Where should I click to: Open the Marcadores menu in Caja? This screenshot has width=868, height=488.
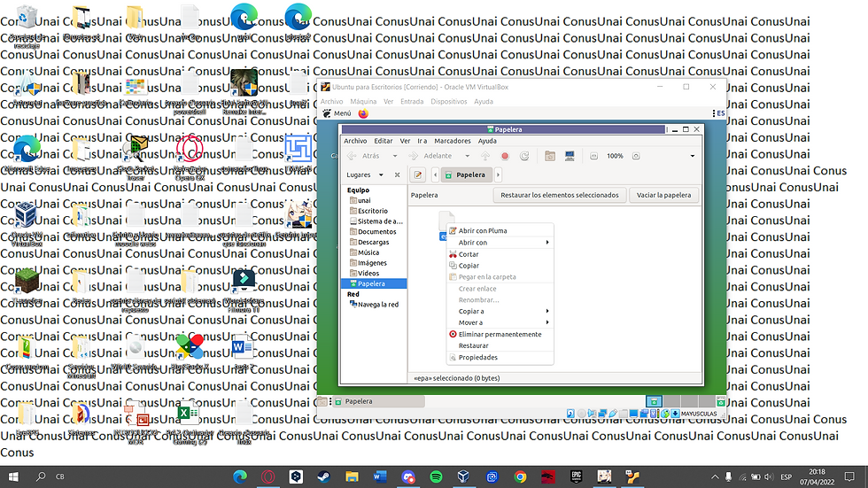tap(453, 141)
